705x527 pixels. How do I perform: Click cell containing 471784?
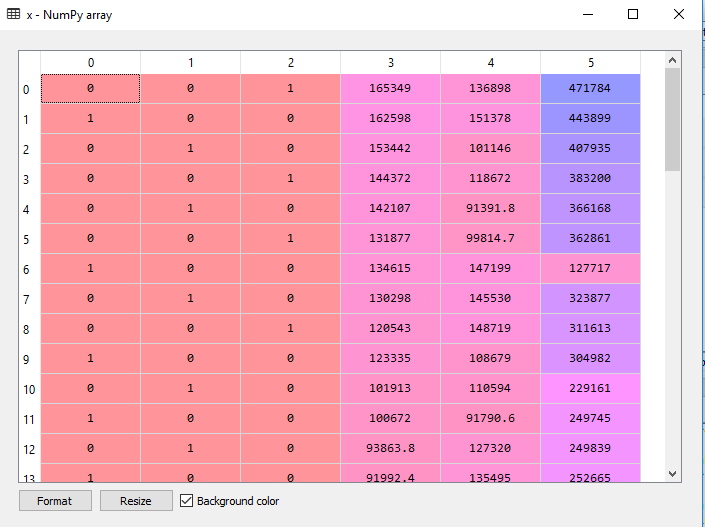point(590,89)
